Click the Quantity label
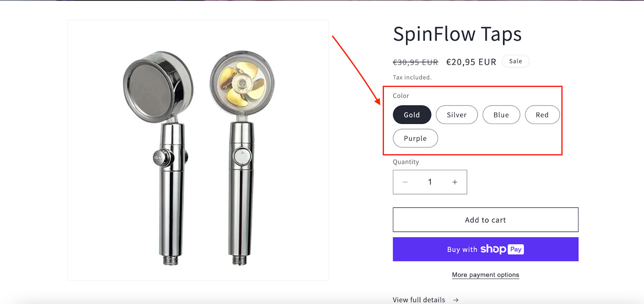644x304 pixels. coord(406,162)
